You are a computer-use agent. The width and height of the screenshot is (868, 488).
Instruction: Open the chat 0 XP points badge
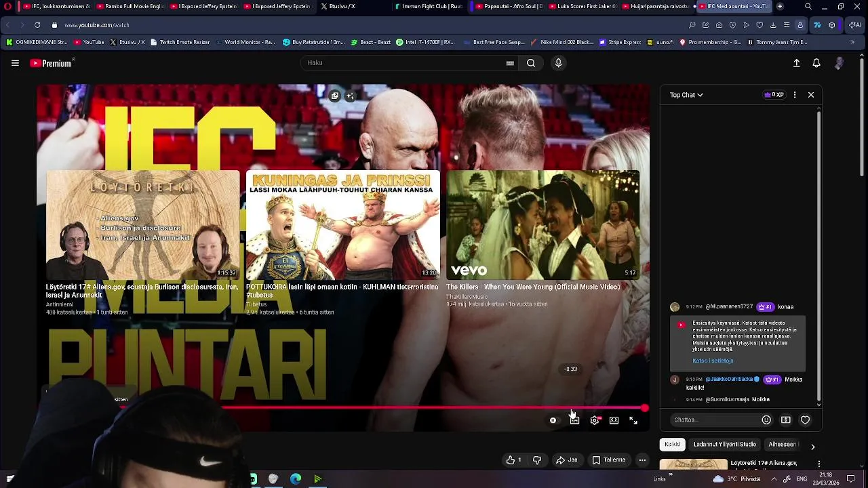point(774,95)
